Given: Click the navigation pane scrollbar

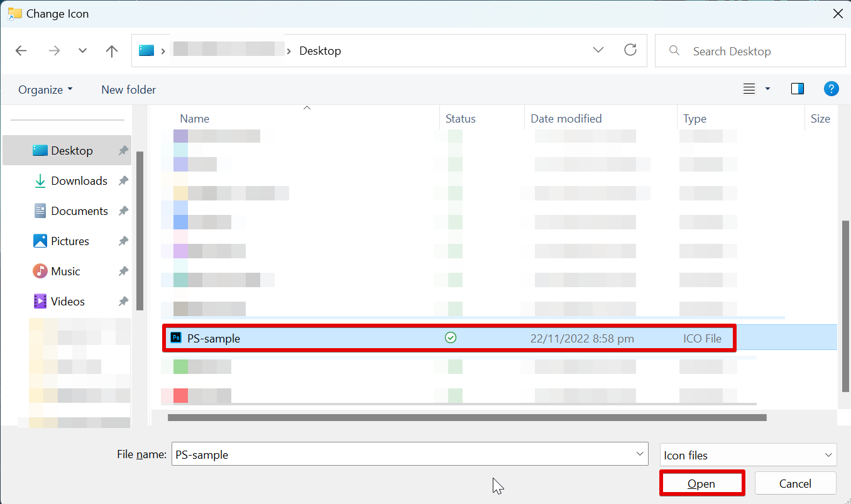Looking at the screenshot, I should (140, 231).
